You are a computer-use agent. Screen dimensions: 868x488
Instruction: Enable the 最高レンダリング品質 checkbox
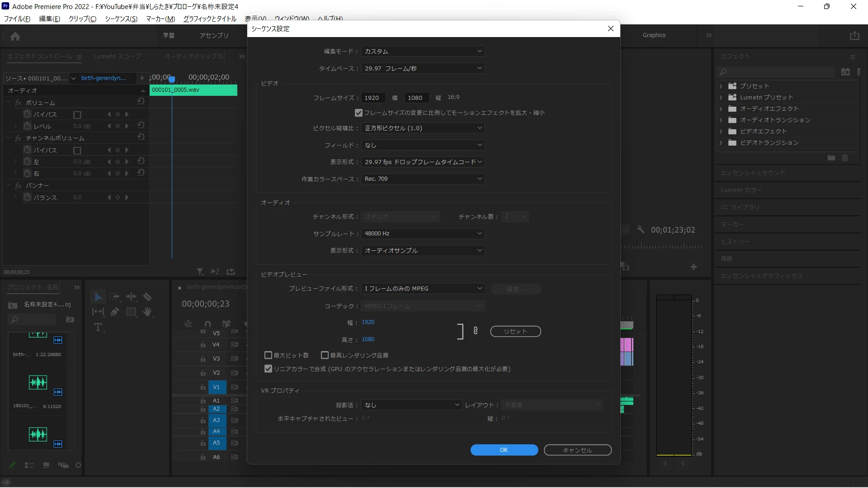click(325, 355)
